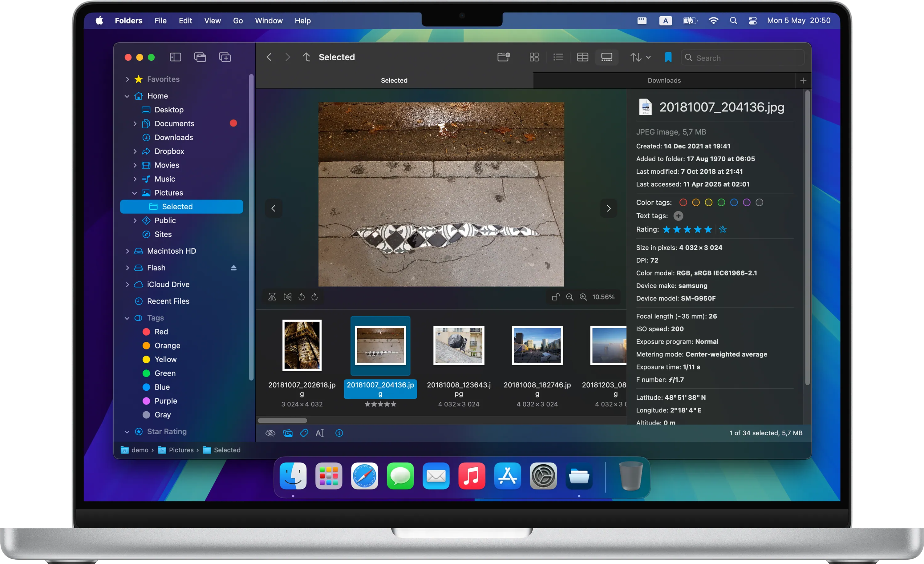The width and height of the screenshot is (924, 564).
Task: Switch to gallery view mode
Action: pos(606,57)
